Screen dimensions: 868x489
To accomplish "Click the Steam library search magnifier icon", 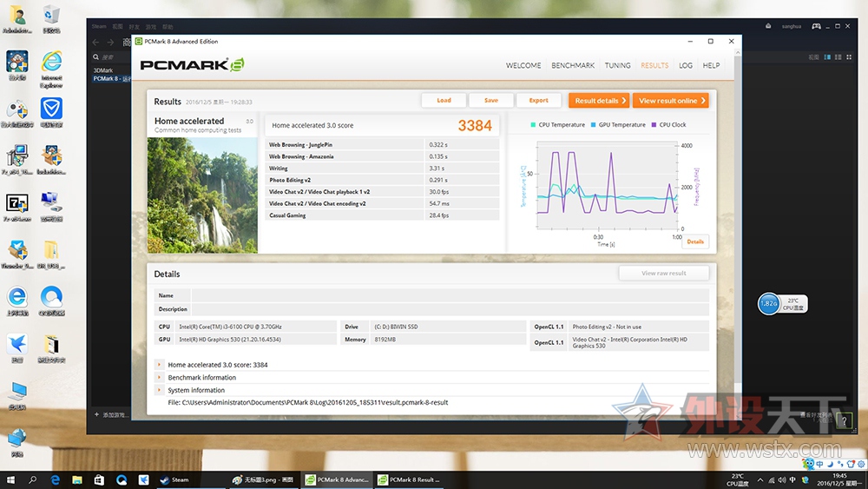I will click(x=95, y=57).
